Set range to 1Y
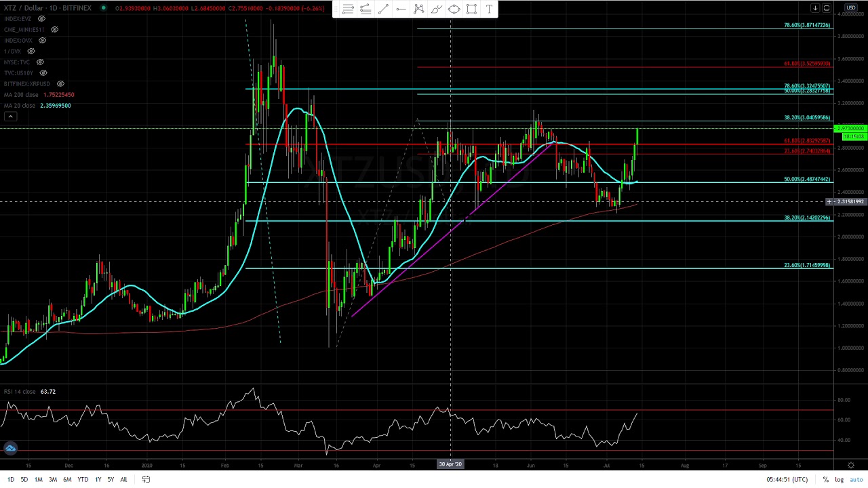The height and width of the screenshot is (488, 868). pos(98,479)
